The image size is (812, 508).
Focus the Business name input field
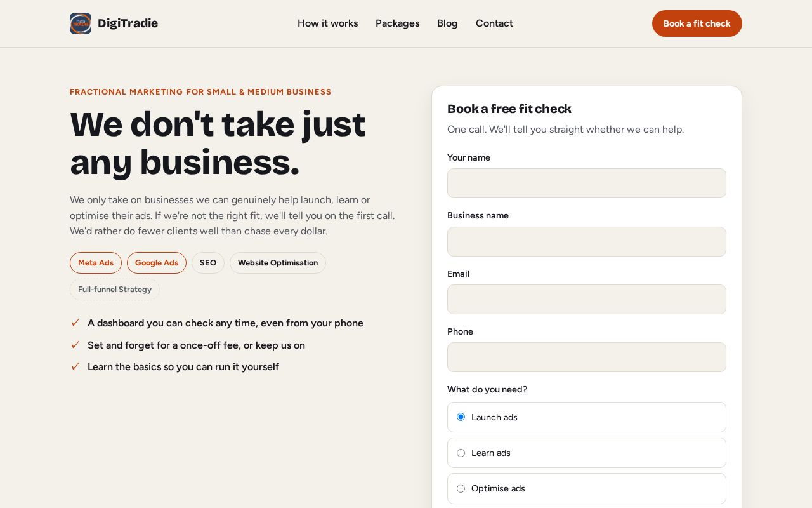[x=587, y=241]
